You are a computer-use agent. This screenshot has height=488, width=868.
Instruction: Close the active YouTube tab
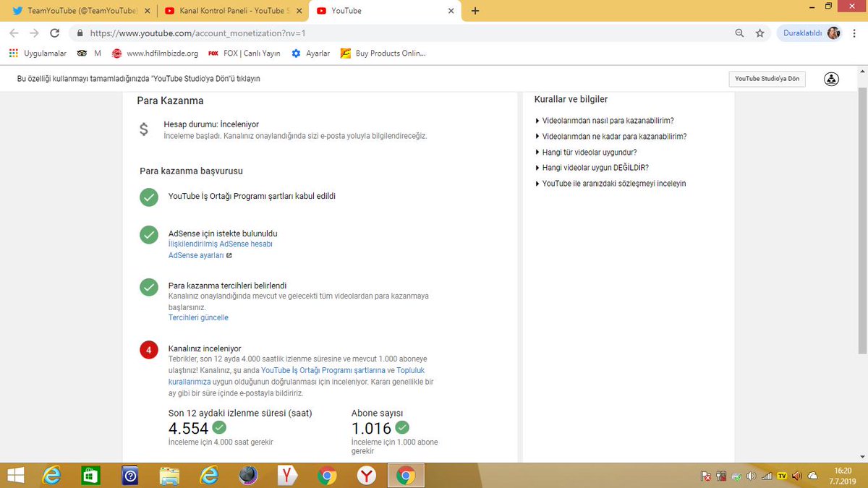(x=451, y=11)
